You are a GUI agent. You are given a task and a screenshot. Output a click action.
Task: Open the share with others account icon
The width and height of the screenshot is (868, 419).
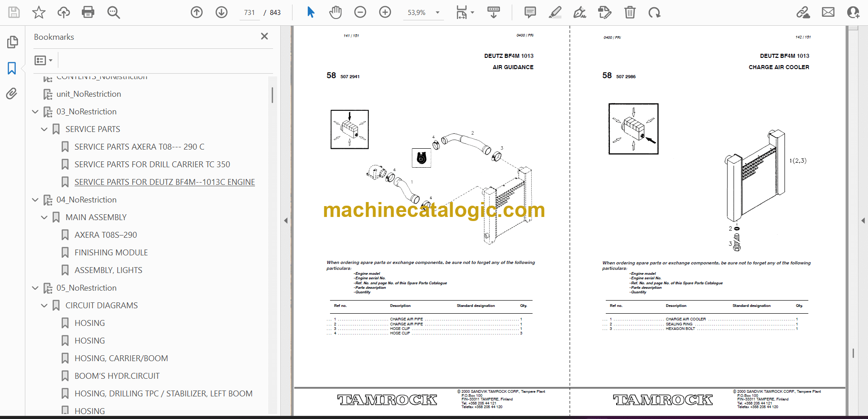tap(853, 12)
